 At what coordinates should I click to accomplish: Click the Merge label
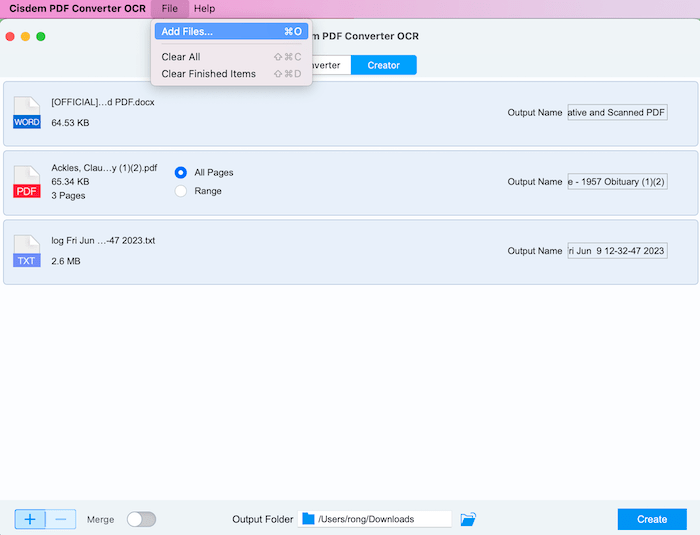[100, 519]
